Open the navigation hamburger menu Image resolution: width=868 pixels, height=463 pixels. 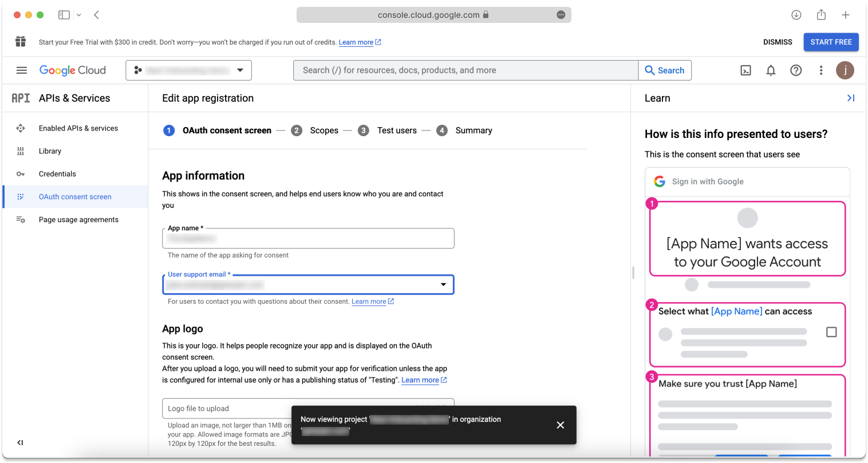point(21,70)
